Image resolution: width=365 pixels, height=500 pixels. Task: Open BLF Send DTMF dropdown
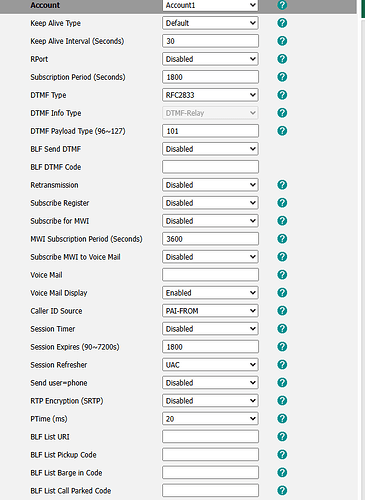(x=210, y=149)
